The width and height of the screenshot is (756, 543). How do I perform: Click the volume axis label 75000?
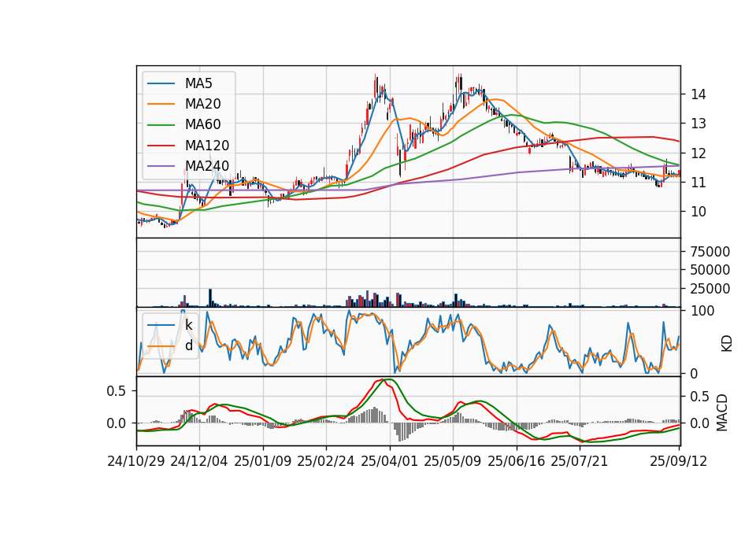[710, 252]
